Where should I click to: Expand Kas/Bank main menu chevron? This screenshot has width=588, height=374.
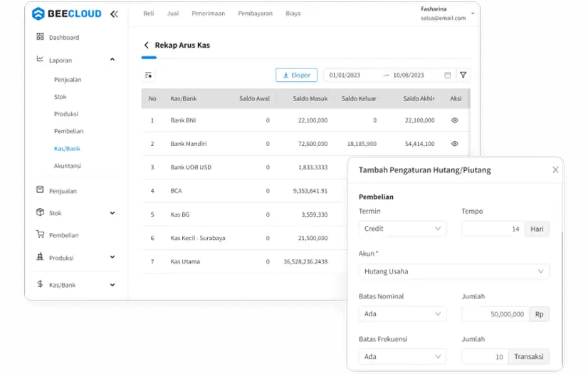coord(112,285)
